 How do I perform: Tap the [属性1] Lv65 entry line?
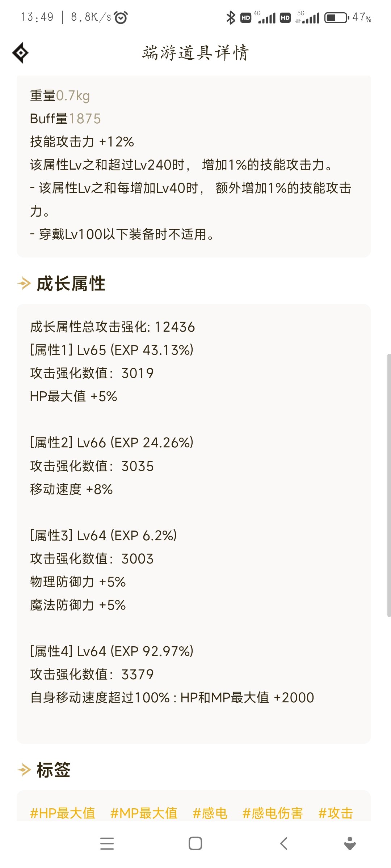(x=112, y=350)
